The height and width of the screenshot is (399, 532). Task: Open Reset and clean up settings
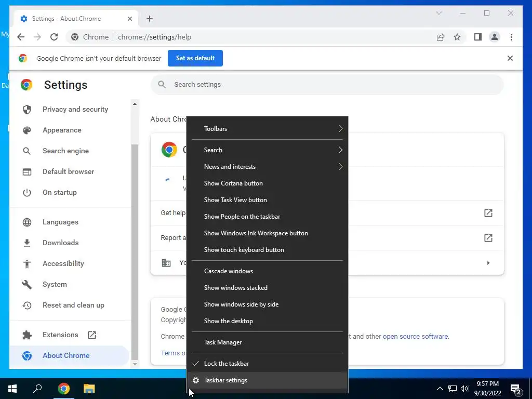70,305
